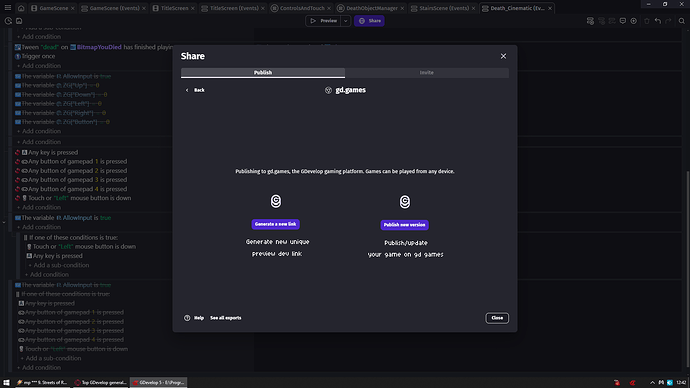Viewport: 690px width, 388px height.
Task: Switch to the DeathObjectManager tab
Action: click(371, 8)
